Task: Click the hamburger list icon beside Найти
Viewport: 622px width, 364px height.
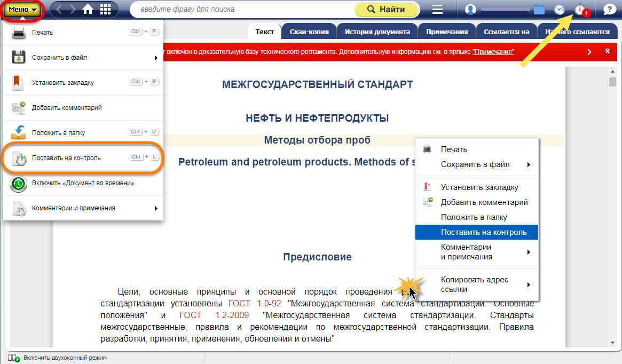Action: tap(437, 9)
